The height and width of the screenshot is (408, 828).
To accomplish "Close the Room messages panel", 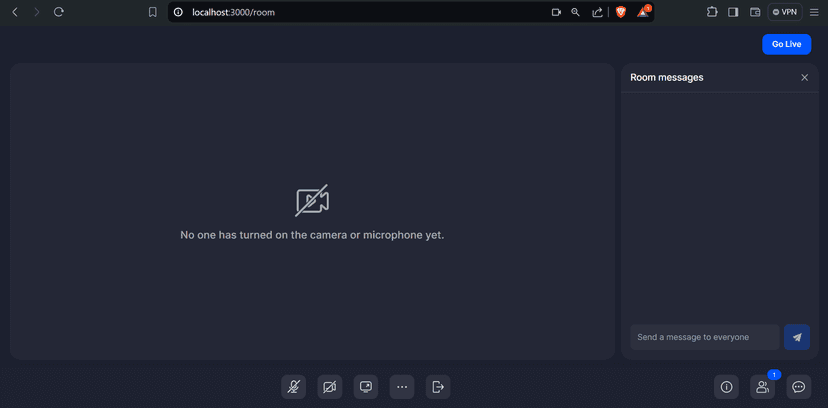I will tap(804, 78).
